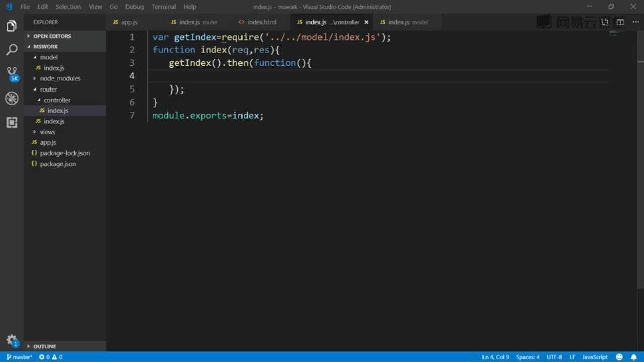Click the feedback smiley icon

click(x=619, y=357)
